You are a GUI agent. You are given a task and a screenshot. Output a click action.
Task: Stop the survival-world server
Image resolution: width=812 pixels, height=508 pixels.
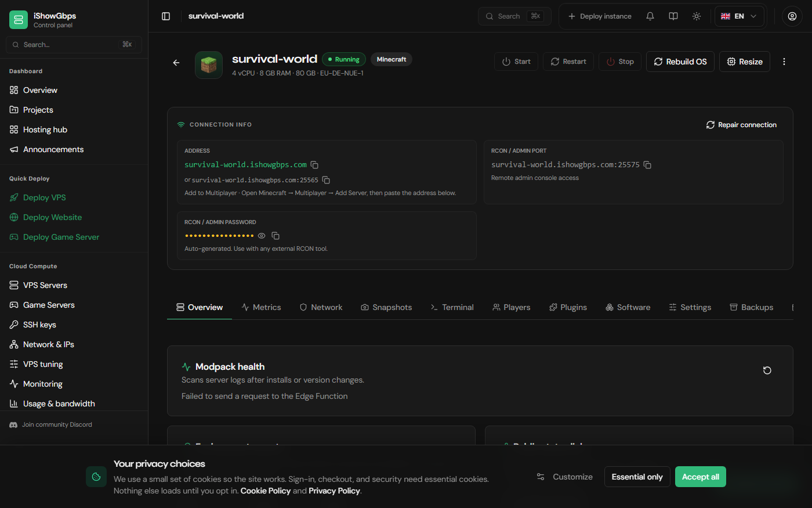620,62
